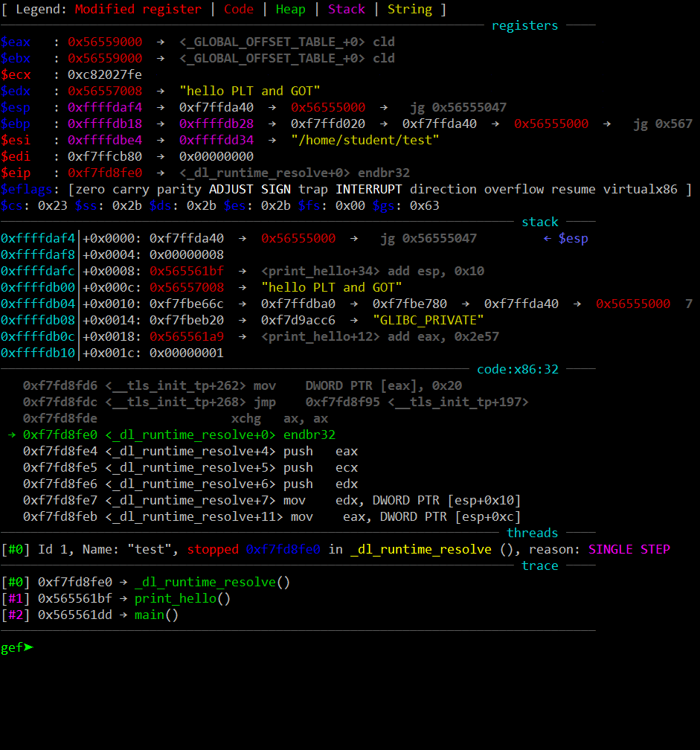The width and height of the screenshot is (700, 750).
Task: Click stack address 0xffffdaf4
Action: [x=38, y=238]
